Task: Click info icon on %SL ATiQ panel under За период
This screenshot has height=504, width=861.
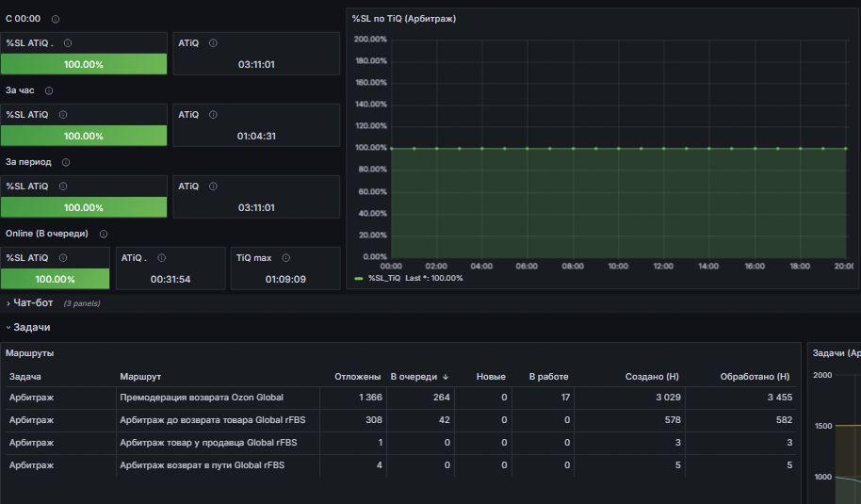Action: point(63,187)
